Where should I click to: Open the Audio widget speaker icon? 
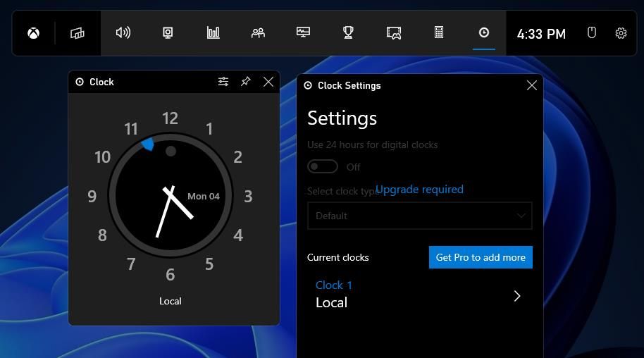point(123,32)
